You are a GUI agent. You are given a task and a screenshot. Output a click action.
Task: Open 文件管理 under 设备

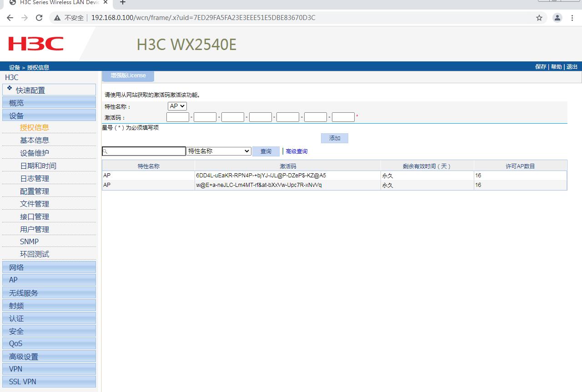click(x=35, y=204)
